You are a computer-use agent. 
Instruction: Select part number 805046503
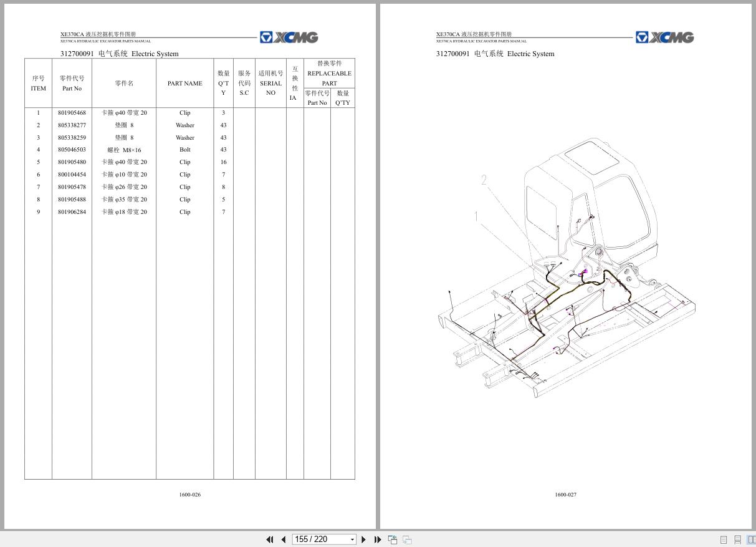[x=72, y=150]
